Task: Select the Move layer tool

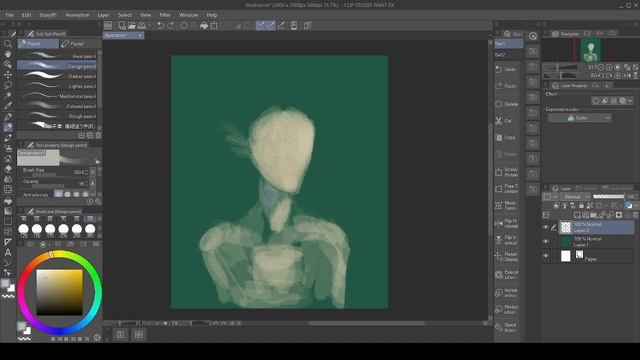Action: [x=8, y=75]
